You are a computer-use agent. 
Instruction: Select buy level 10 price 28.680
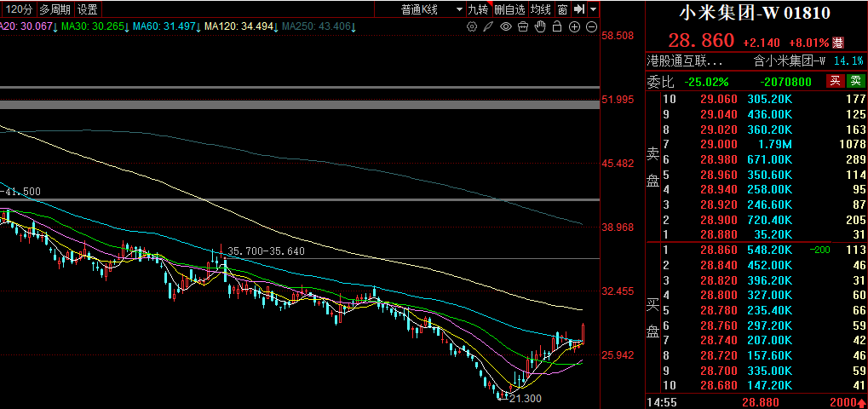(x=717, y=385)
